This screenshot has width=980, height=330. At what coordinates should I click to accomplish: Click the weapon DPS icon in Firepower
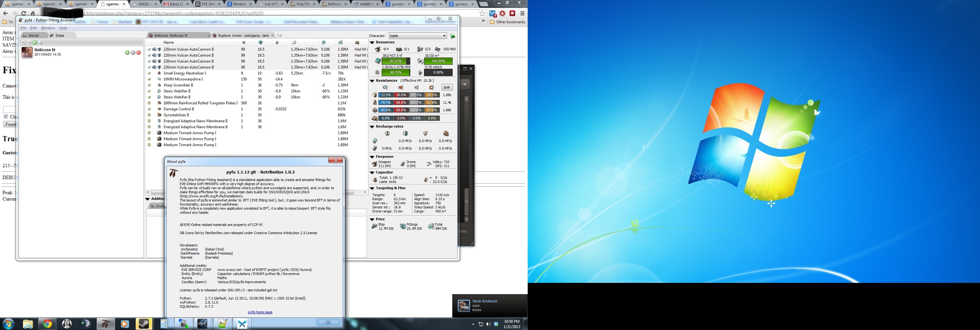pos(375,164)
